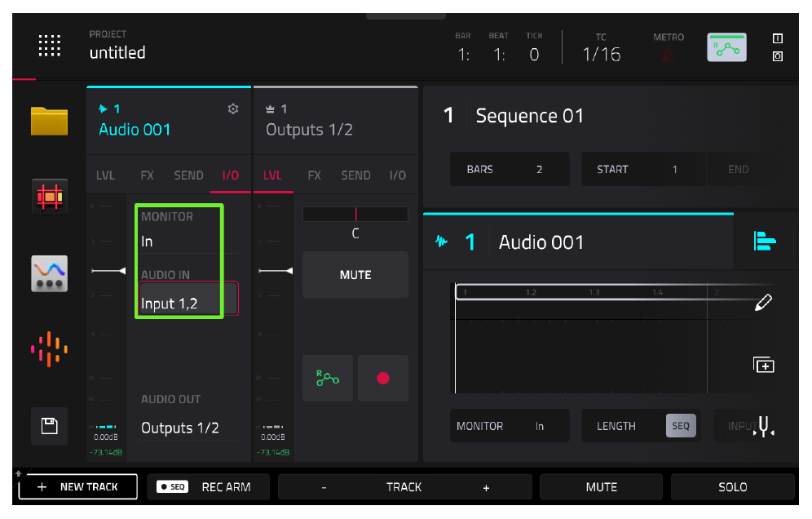
Task: Toggle the top-right automation read/write button
Action: (x=727, y=47)
